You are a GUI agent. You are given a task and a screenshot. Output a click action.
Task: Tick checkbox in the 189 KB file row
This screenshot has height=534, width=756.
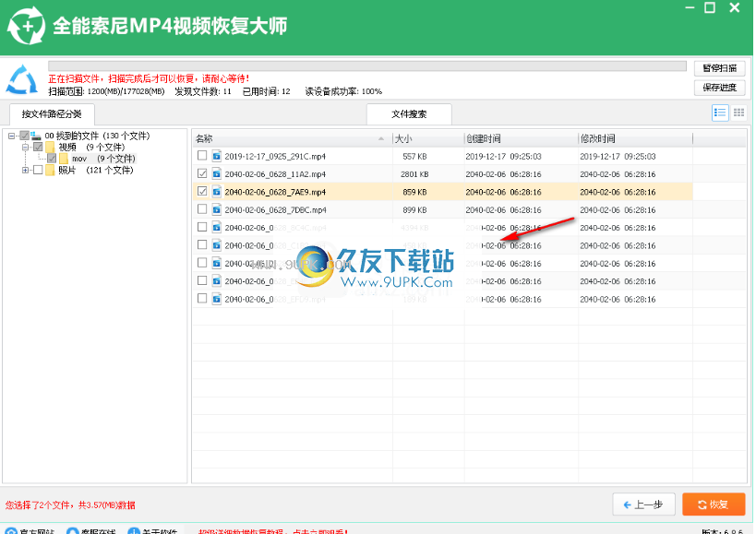[x=202, y=298]
